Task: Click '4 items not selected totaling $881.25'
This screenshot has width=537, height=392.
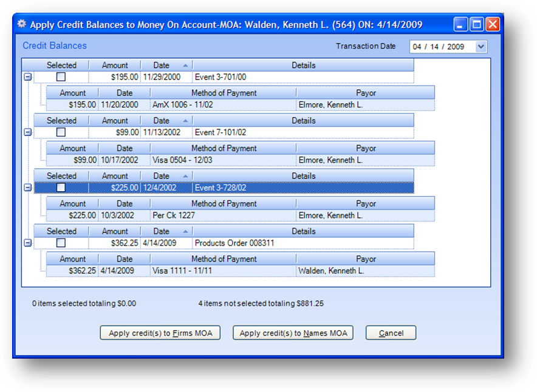Action: (261, 303)
